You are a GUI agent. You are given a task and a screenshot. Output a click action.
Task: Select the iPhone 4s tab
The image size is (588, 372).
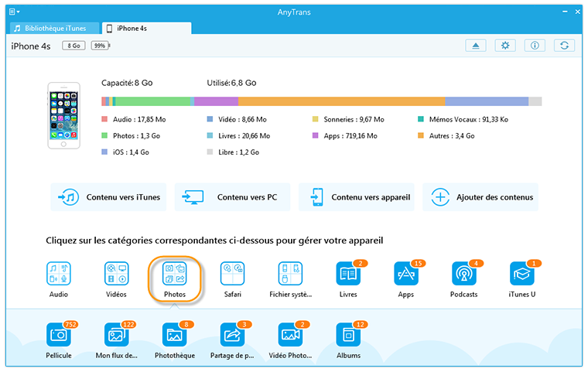pyautogui.click(x=147, y=28)
